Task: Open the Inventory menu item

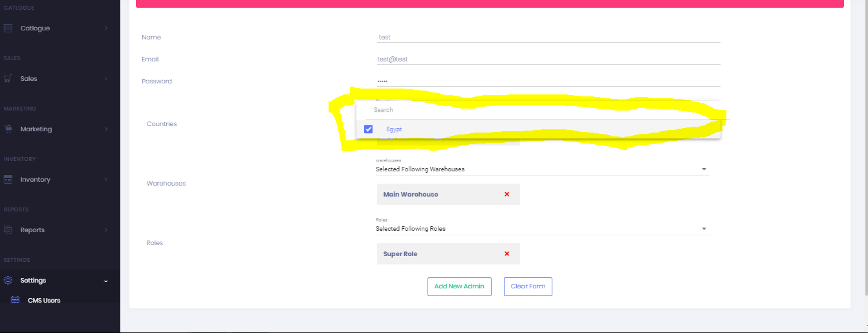Action: pyautogui.click(x=36, y=180)
